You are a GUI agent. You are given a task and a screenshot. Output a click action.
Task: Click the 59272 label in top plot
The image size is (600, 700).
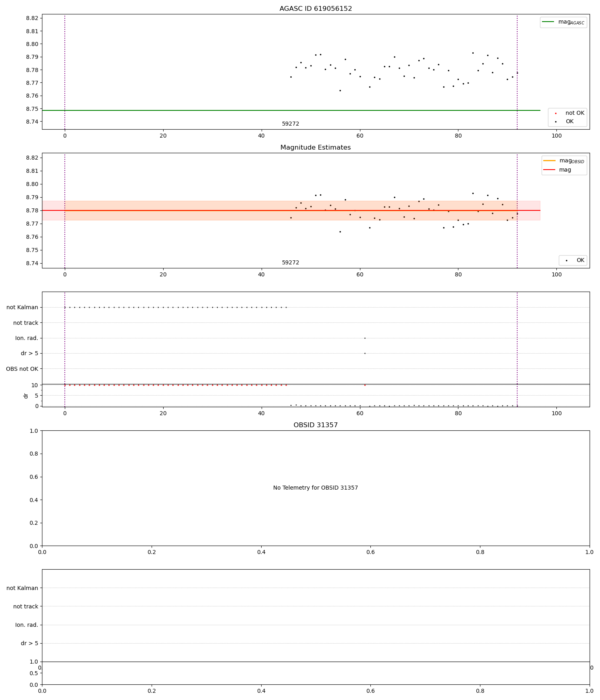[290, 124]
